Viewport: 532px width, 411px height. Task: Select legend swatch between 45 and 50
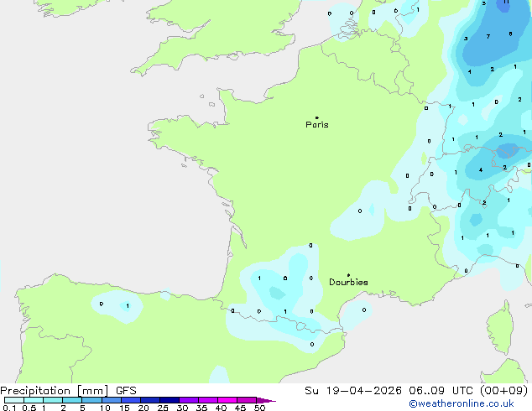(247, 400)
